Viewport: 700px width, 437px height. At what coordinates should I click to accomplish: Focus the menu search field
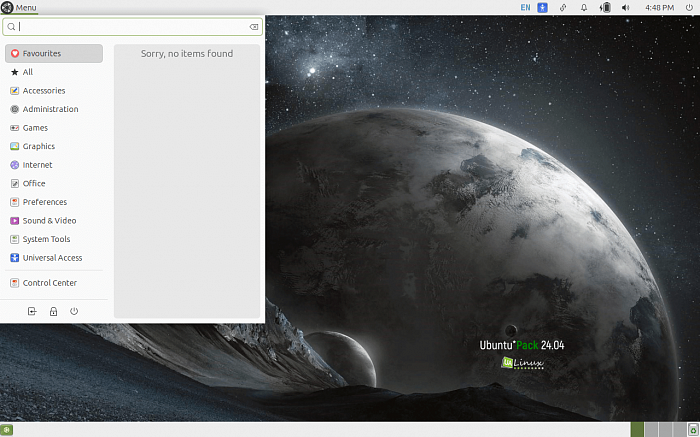point(133,27)
